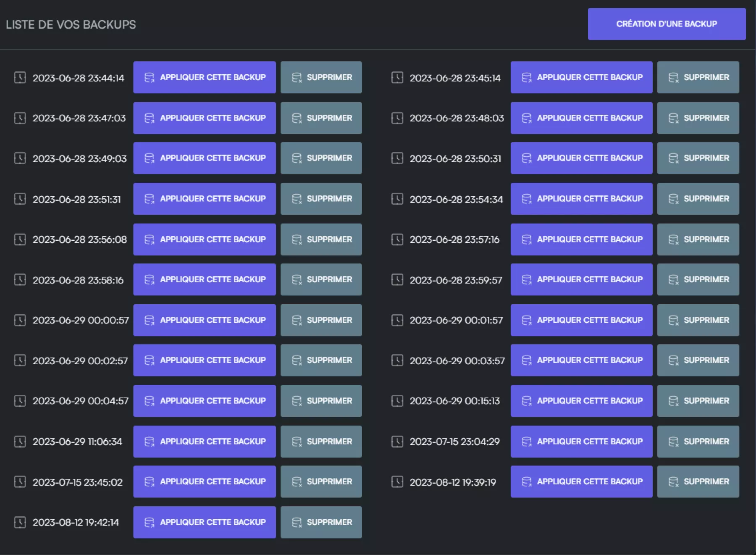Apply the backup from 2023-06-28 23:57:16
Image resolution: width=756 pixels, height=555 pixels.
coord(581,239)
